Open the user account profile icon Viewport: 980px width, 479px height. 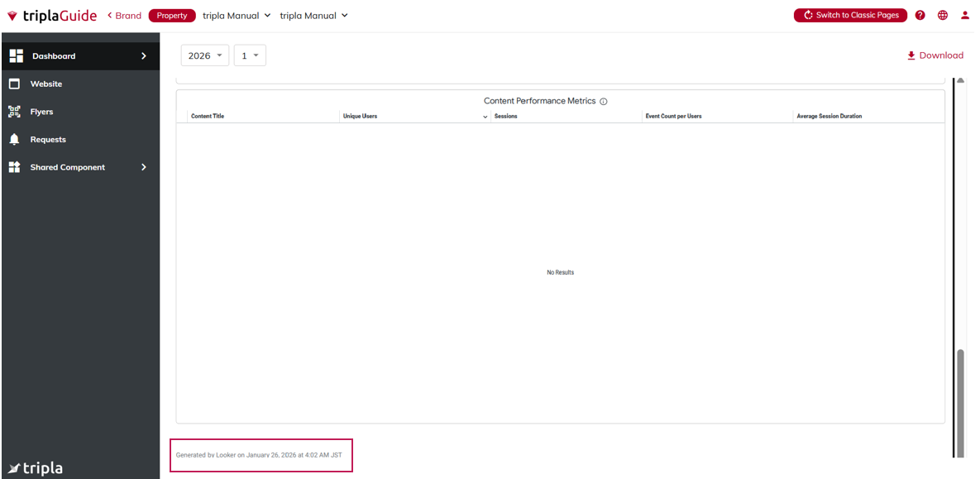tap(965, 15)
